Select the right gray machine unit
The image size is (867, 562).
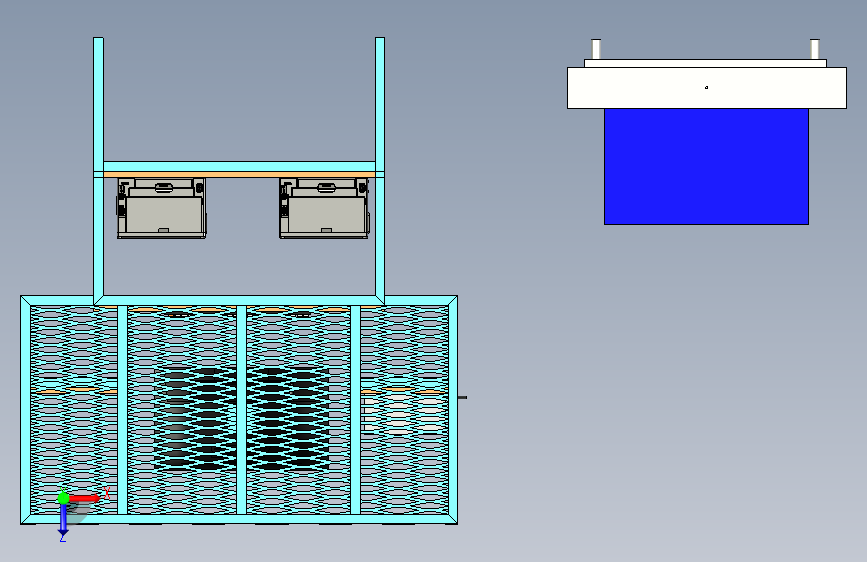pyautogui.click(x=324, y=208)
